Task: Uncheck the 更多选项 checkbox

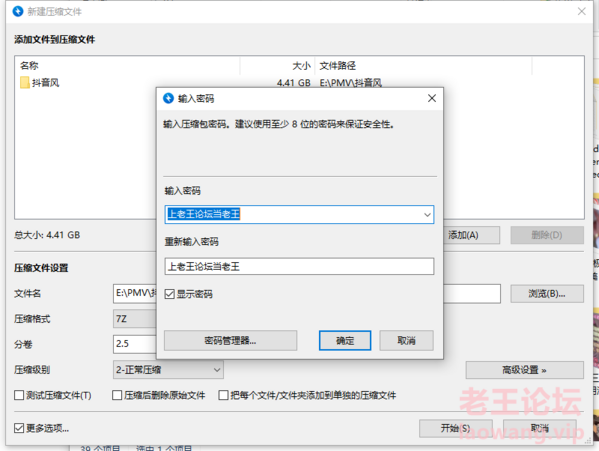Action: click(19, 428)
